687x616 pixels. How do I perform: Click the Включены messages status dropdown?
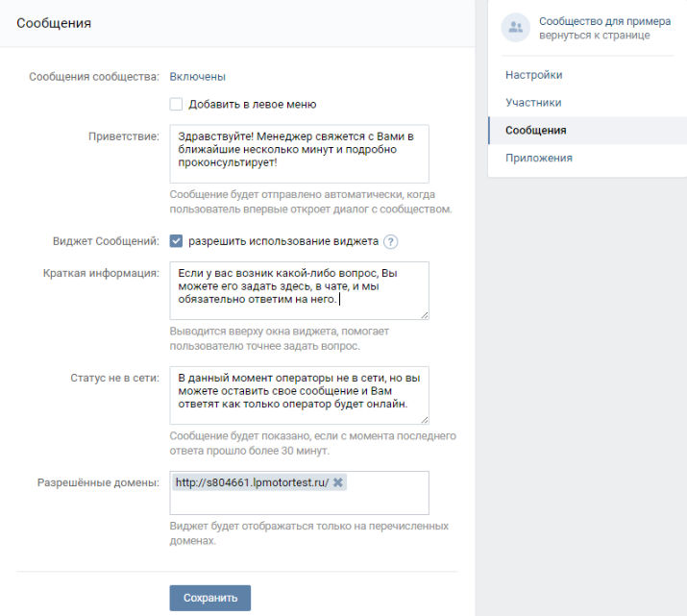tap(198, 77)
